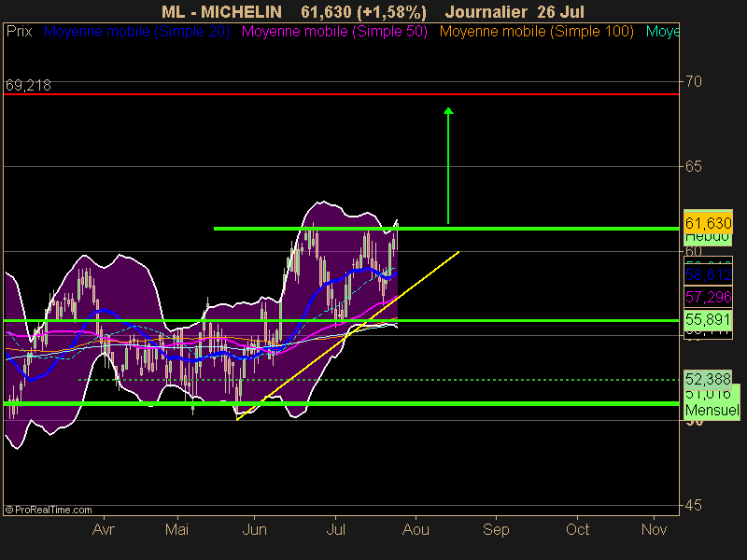This screenshot has width=747, height=560.
Task: Select the red horizontal resistance line
Action: click(341, 94)
